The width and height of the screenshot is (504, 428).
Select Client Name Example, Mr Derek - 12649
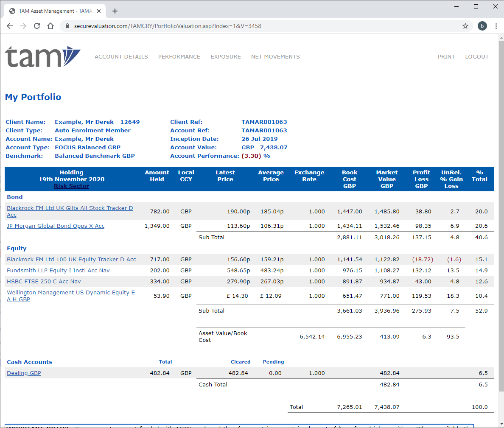click(x=97, y=122)
